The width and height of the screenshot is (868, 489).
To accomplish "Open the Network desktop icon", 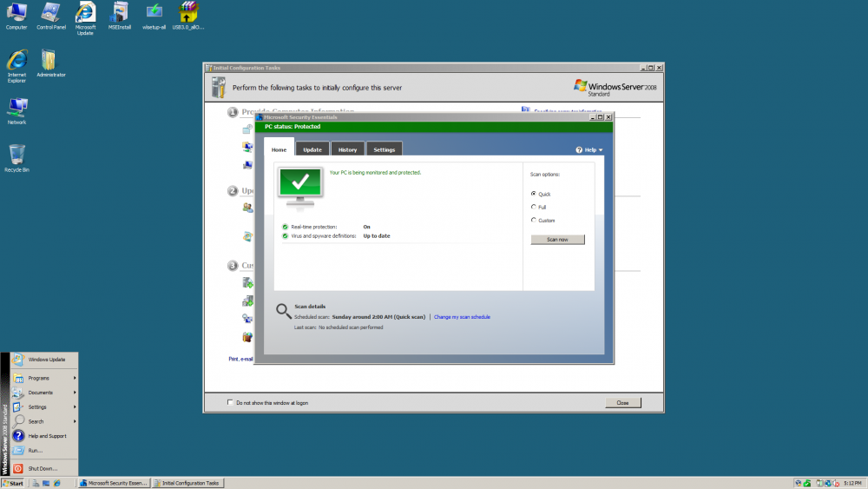I will pyautogui.click(x=16, y=111).
